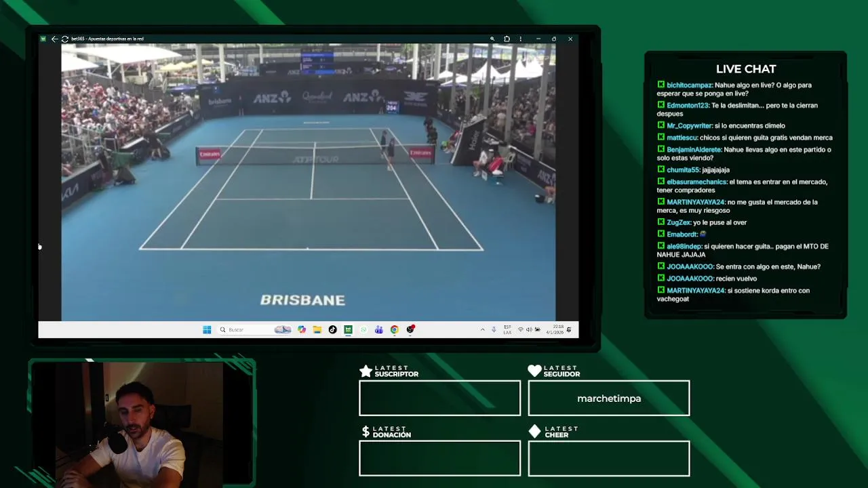Click the Latest Donación dollar icon
This screenshot has width=868, height=488.
click(366, 432)
